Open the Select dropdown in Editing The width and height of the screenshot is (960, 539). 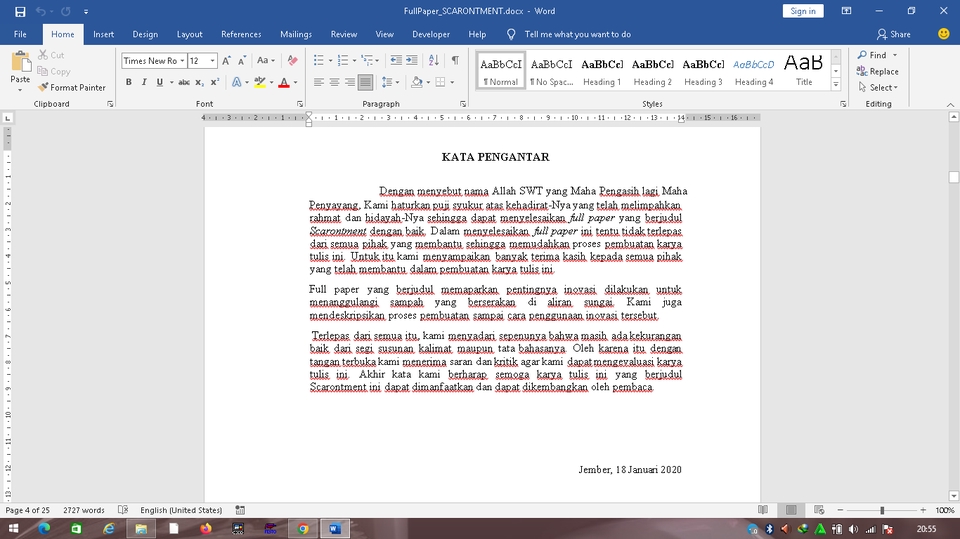pyautogui.click(x=878, y=88)
